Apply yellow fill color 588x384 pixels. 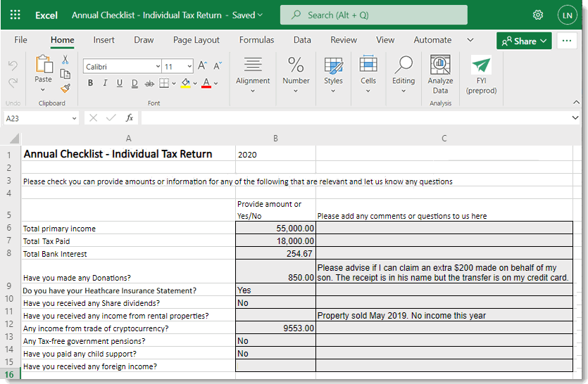(x=185, y=83)
